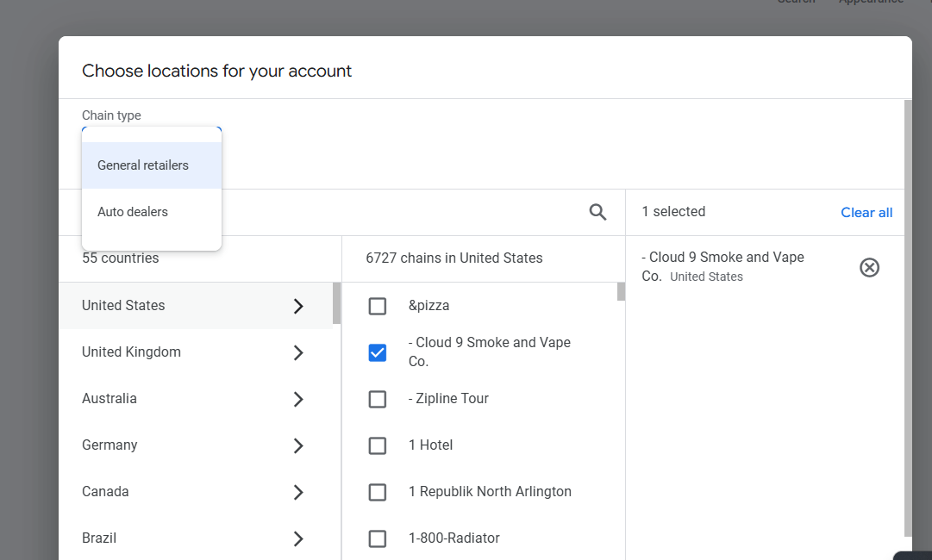Open Australia chains with chevron
Image resolution: width=932 pixels, height=560 pixels.
(298, 399)
